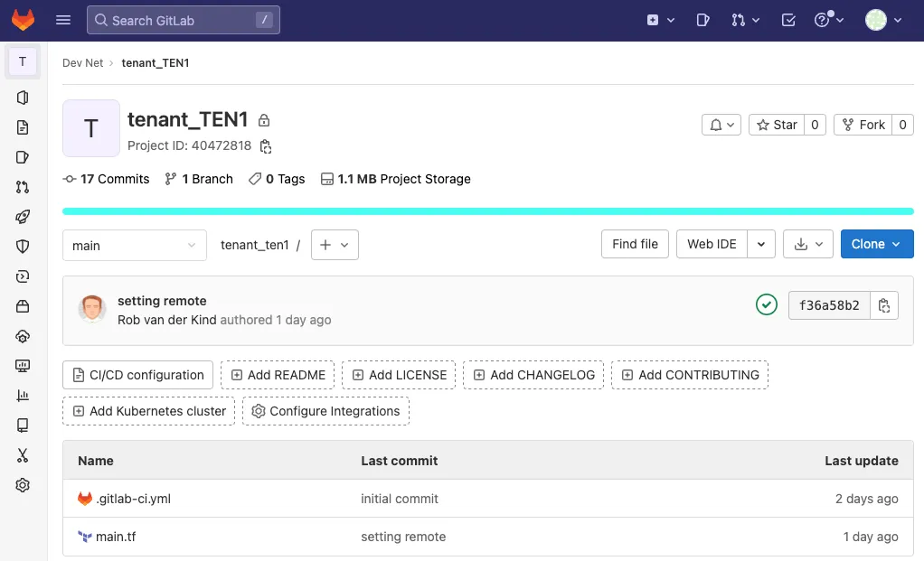
Task: View the passed pipeline status icon
Action: pos(766,305)
